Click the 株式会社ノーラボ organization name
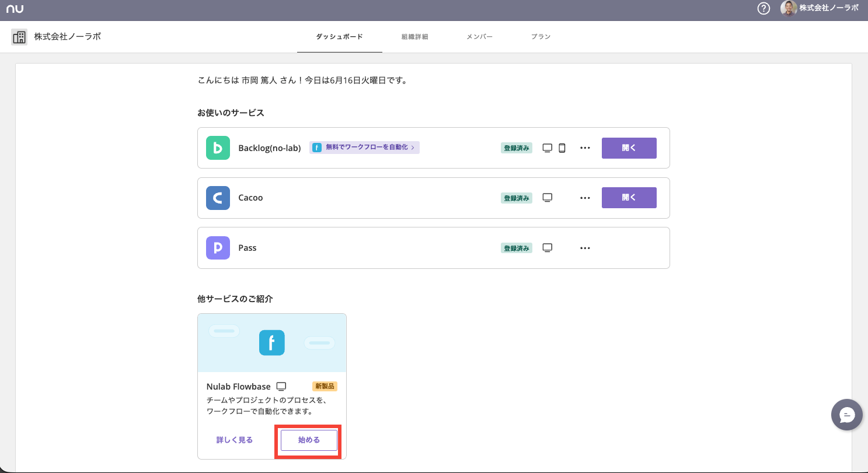This screenshot has width=868, height=473. 67,37
